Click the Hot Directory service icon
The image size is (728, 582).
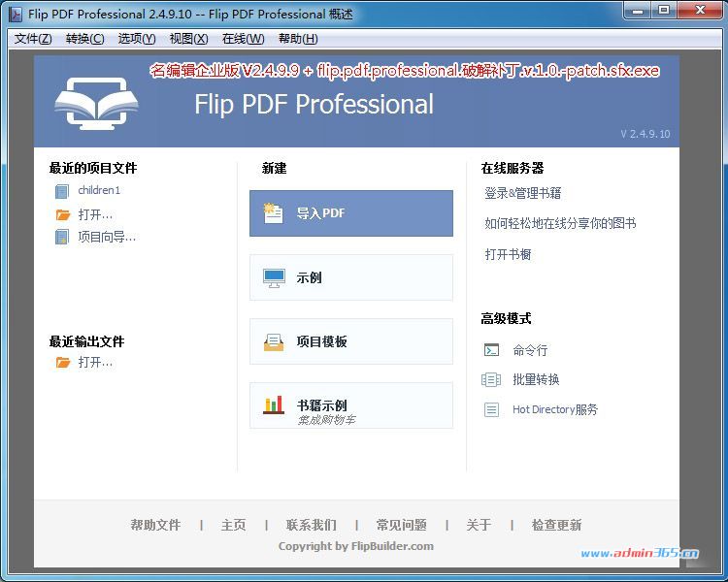click(491, 409)
